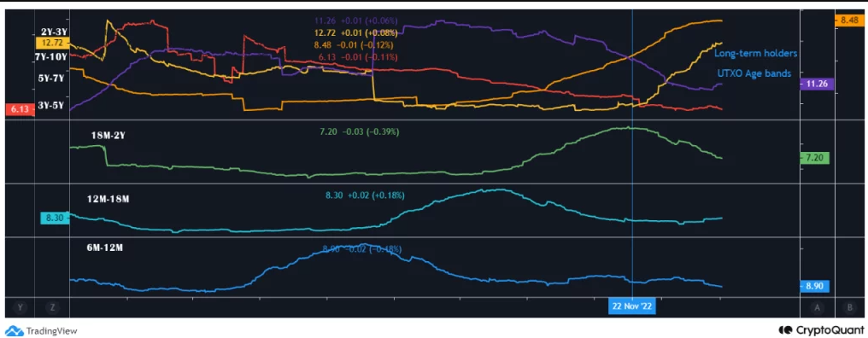
Task: Open the TradingView logo link
Action: 40,331
